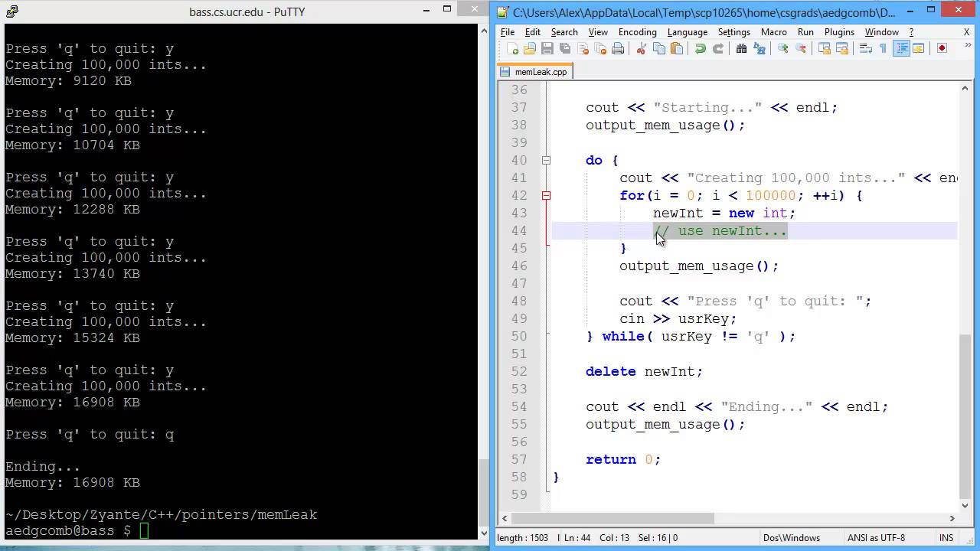Screen dimensions: 980x551
Task: Click the green Undo arrow
Action: point(701,48)
